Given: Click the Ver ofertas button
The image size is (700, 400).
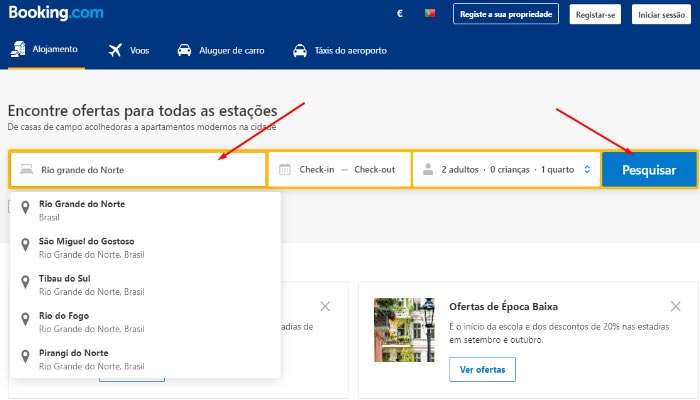Looking at the screenshot, I should click(483, 370).
